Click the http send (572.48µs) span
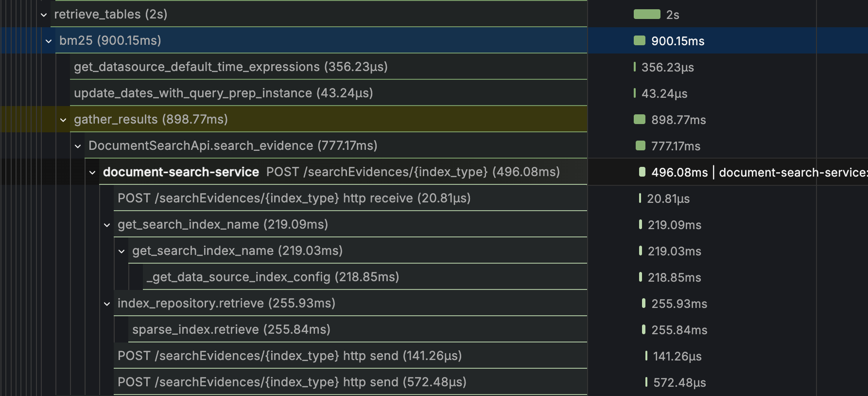 pyautogui.click(x=292, y=382)
